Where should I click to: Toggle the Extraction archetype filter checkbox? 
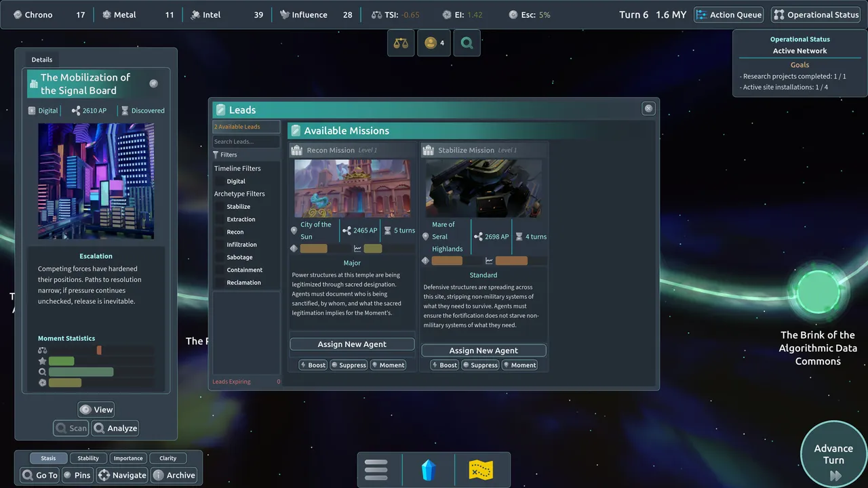click(220, 220)
